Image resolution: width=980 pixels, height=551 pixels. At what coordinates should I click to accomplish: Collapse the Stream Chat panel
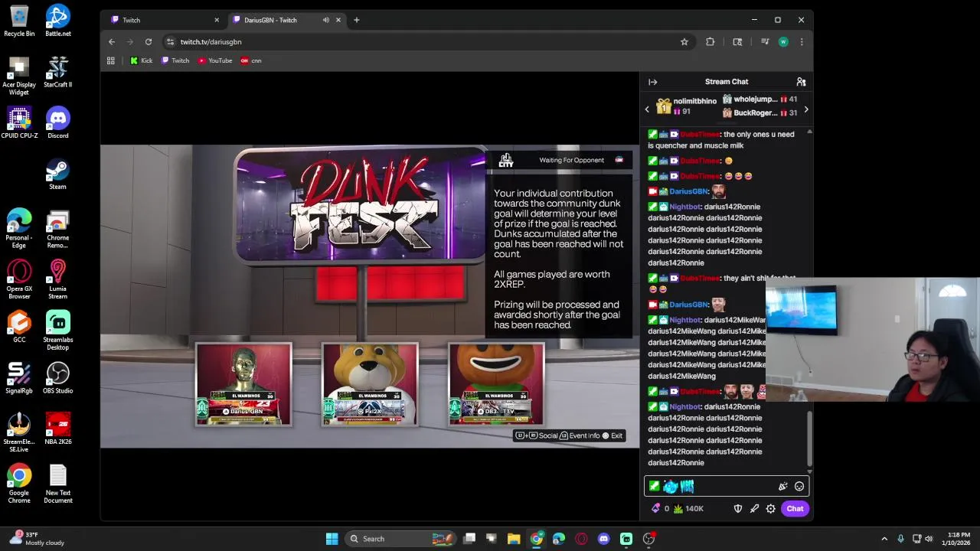tap(652, 82)
